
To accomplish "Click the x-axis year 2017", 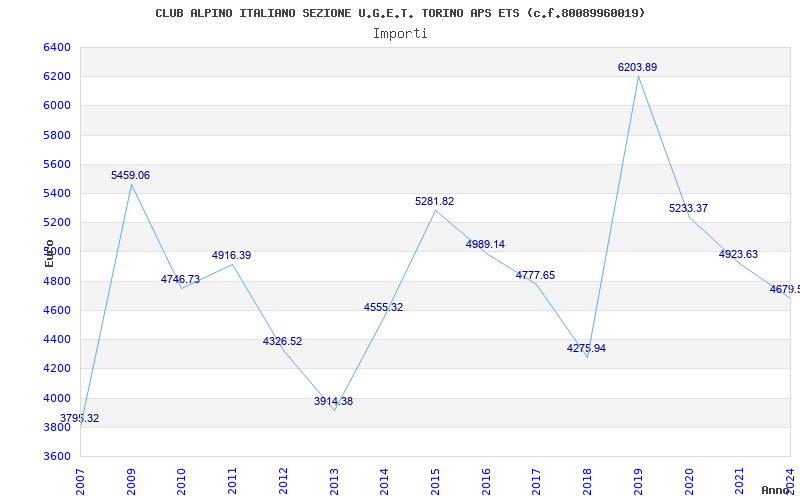I will [536, 482].
